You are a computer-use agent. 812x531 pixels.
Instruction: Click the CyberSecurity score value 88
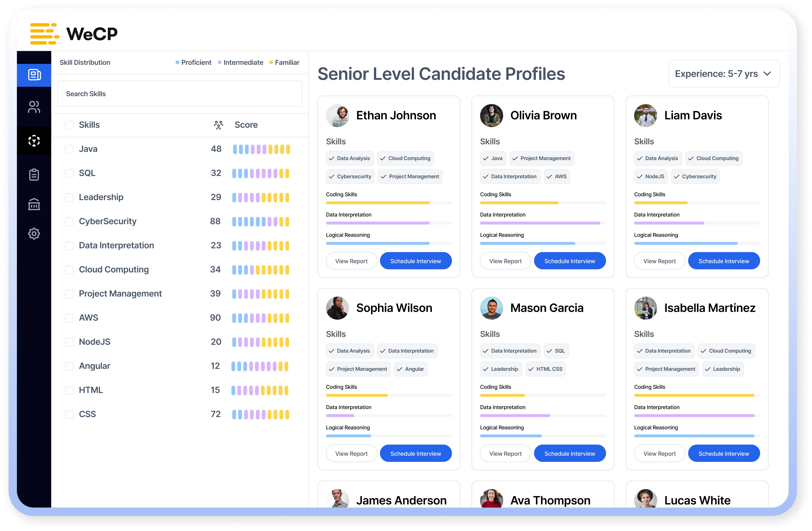coord(215,221)
